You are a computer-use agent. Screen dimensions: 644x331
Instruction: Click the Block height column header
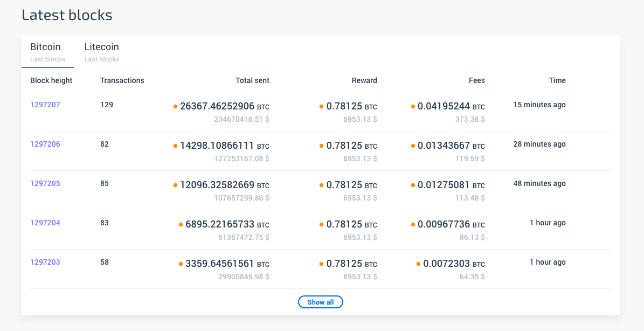coord(51,80)
